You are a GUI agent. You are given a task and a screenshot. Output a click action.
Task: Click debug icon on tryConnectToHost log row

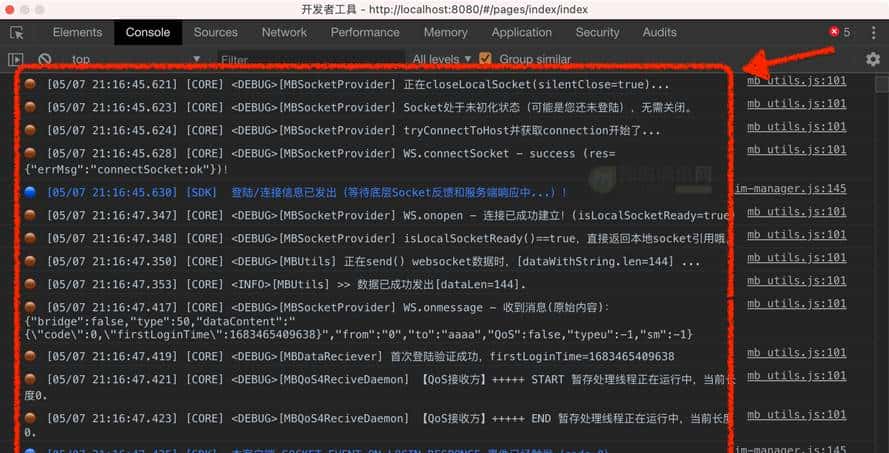30,130
